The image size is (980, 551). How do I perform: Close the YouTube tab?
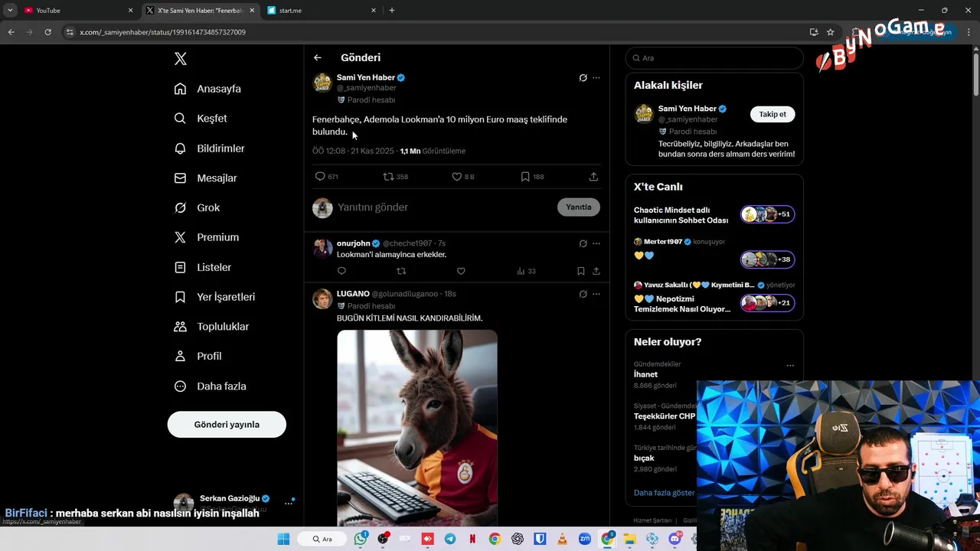(130, 11)
